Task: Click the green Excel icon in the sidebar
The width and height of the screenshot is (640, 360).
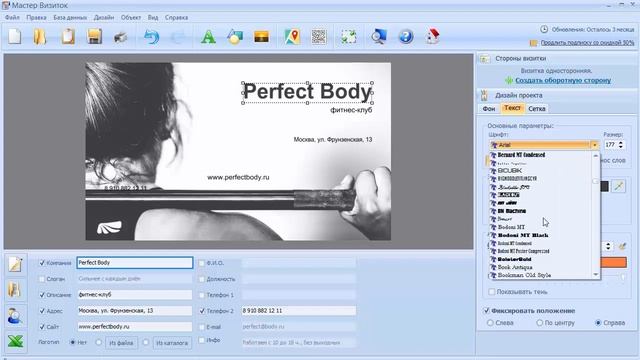Action: [x=15, y=342]
